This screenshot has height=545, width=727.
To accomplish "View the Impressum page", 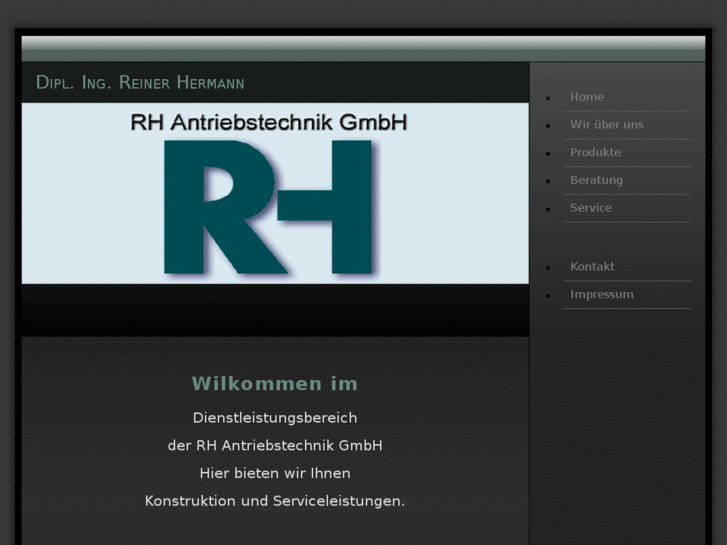I will (x=601, y=295).
